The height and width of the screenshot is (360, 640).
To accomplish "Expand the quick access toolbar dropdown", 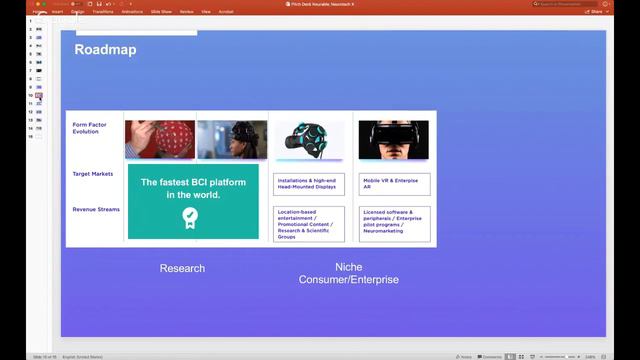I will tap(131, 4).
